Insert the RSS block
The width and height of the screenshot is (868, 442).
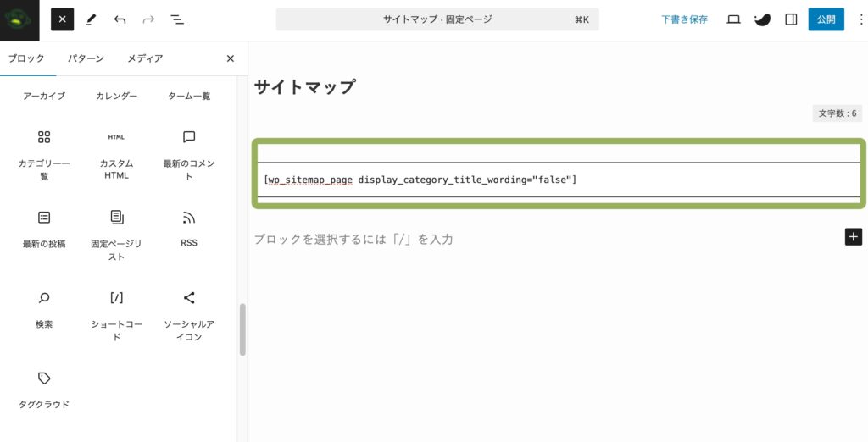[x=189, y=229]
